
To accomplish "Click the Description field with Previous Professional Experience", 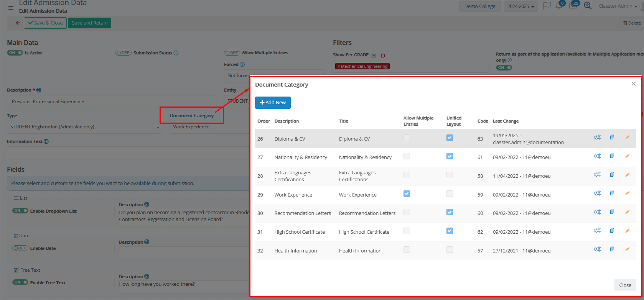I will (111, 102).
